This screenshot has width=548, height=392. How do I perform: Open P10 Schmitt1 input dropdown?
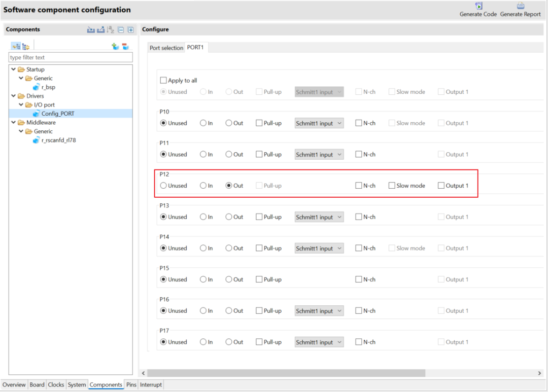[x=319, y=123]
